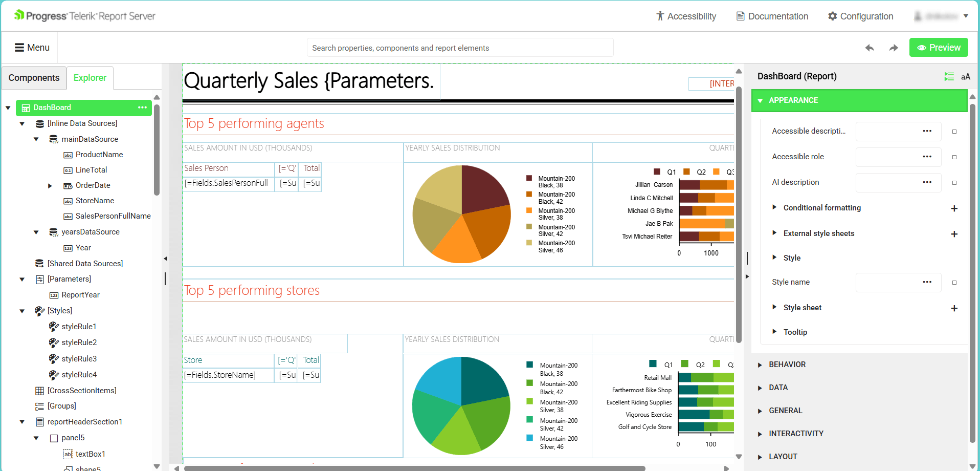Click inside the search properties field
This screenshot has height=471, width=980.
click(459, 47)
